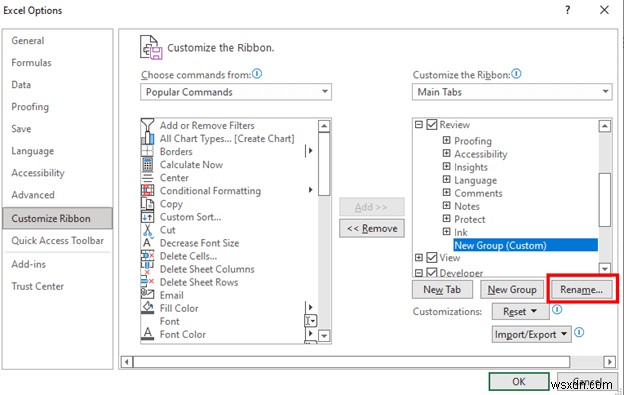Open the Advanced options category
624x395 pixels.
pyautogui.click(x=33, y=195)
